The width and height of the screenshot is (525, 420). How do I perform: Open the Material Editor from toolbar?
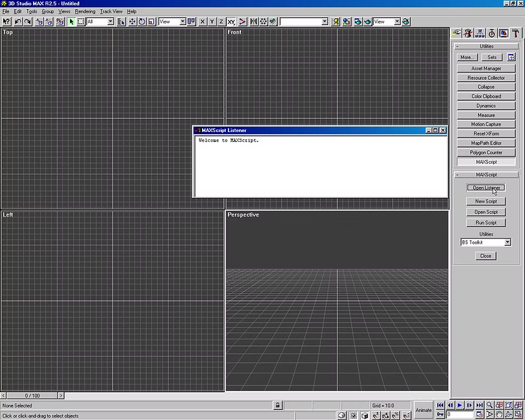(x=346, y=22)
